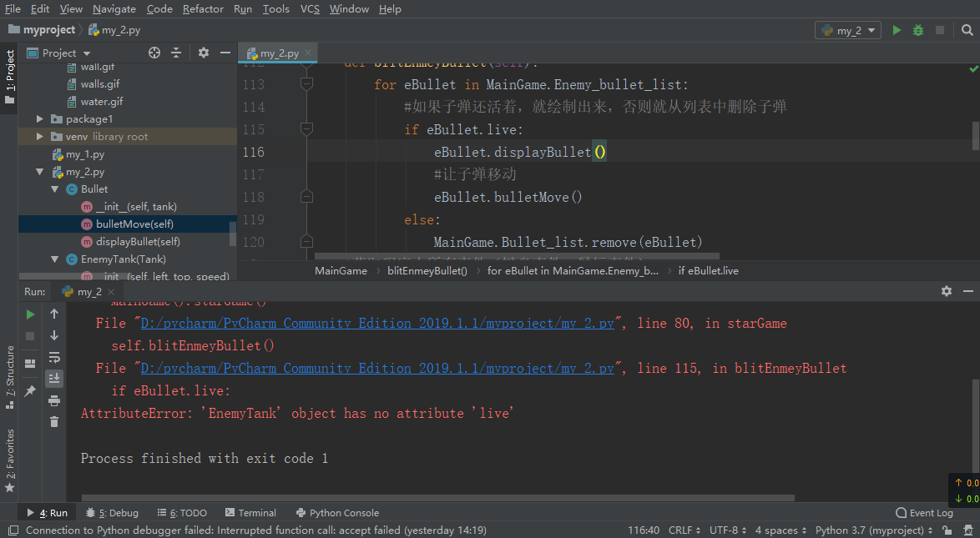This screenshot has width=980, height=538.
Task: Click blitEnmeyBullet() breadcrumb
Action: coord(427,270)
